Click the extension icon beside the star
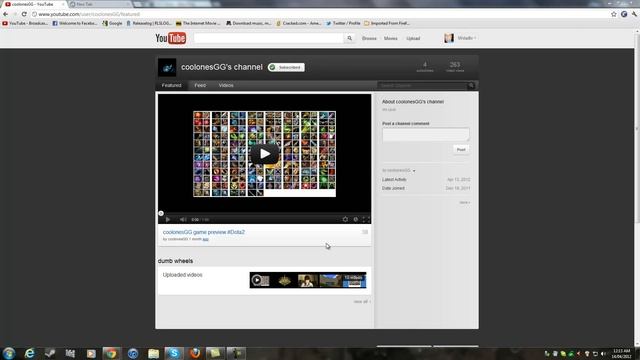The width and height of the screenshot is (640, 360). (x=624, y=14)
